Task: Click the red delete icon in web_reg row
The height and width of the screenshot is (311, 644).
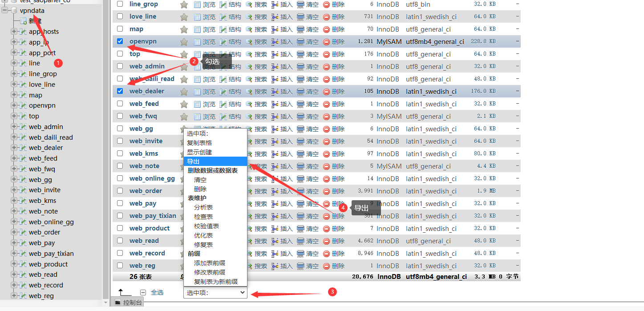Action: (x=326, y=266)
